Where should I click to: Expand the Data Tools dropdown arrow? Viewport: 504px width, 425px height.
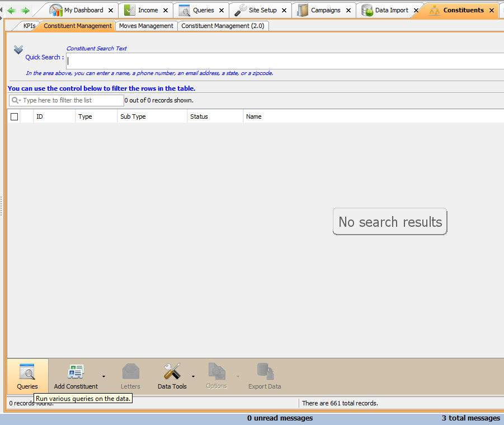[193, 376]
